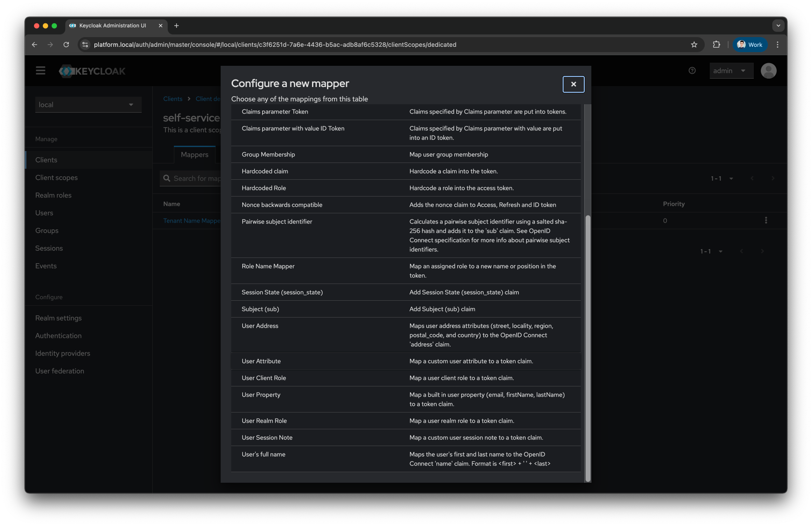This screenshot has width=812, height=526.
Task: Select Users in the Manage sidebar
Action: (x=44, y=212)
